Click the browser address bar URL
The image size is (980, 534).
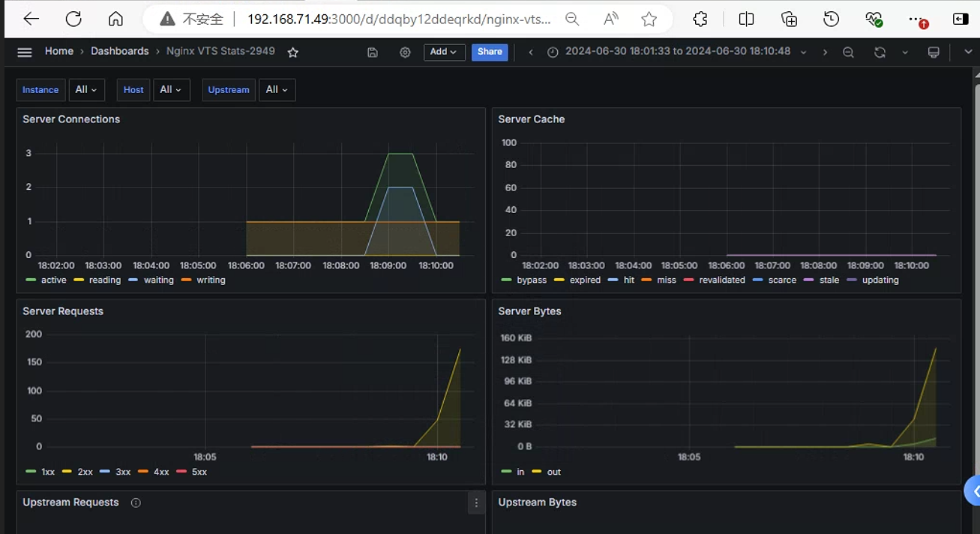(x=399, y=19)
